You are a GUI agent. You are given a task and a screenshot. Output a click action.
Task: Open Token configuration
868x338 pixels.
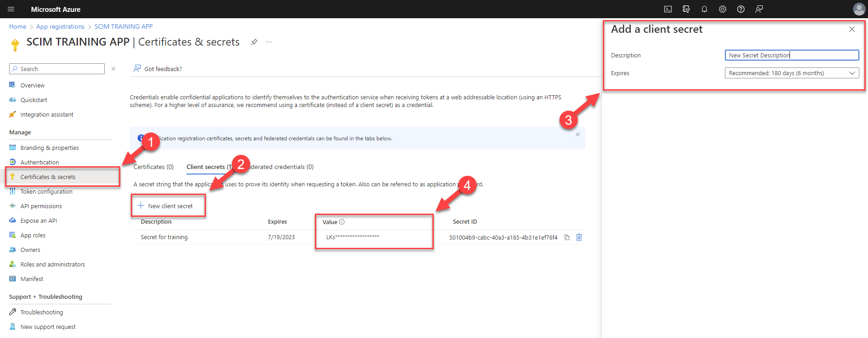coord(46,191)
